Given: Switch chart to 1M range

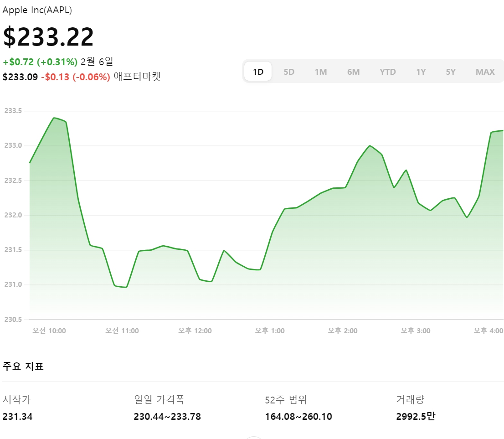Looking at the screenshot, I should (320, 72).
